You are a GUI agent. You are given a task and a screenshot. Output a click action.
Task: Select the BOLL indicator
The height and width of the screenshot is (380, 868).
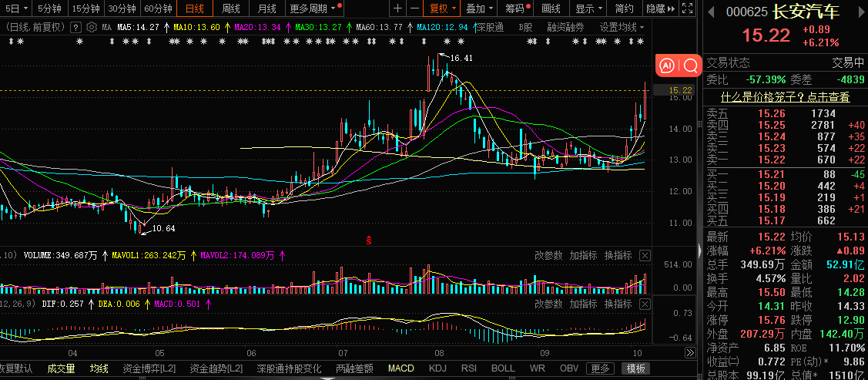(503, 368)
